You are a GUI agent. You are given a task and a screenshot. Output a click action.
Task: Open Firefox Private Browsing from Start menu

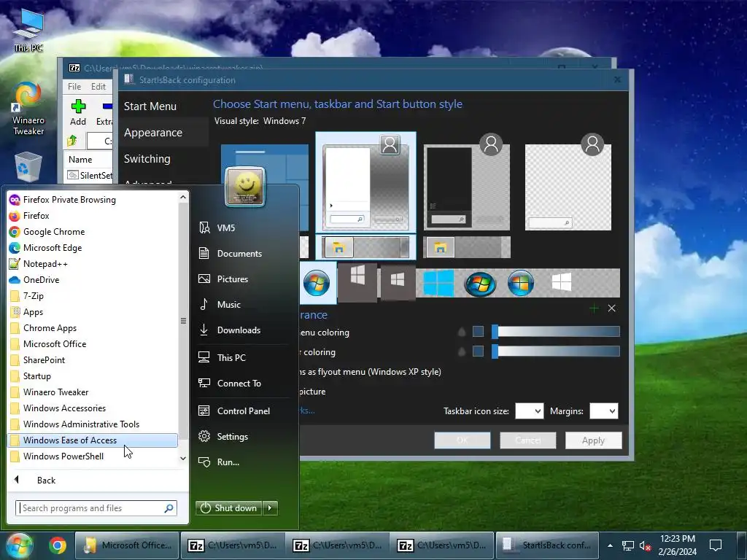[93, 200]
